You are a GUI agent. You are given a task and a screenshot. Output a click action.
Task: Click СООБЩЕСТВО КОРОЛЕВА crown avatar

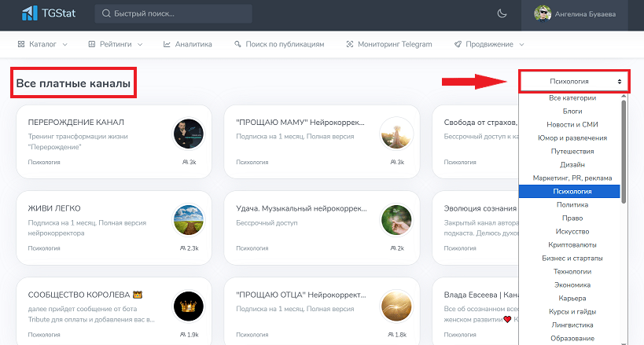(190, 306)
